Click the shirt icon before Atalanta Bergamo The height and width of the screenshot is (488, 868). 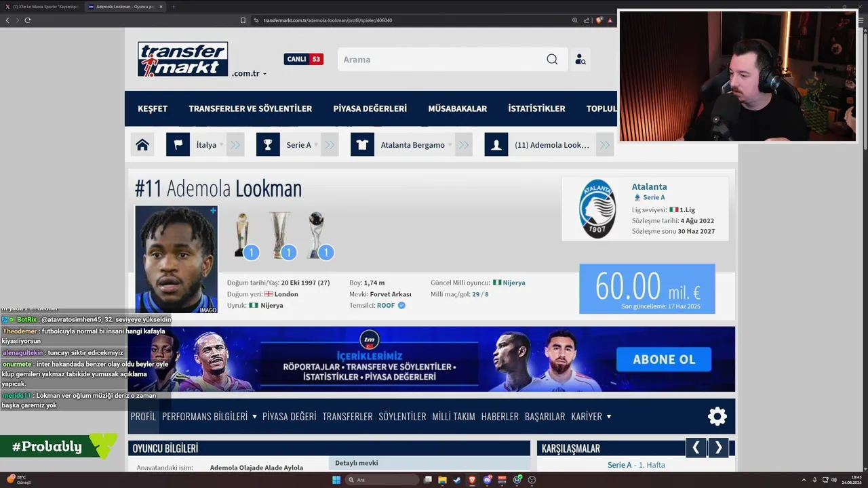[x=362, y=144]
